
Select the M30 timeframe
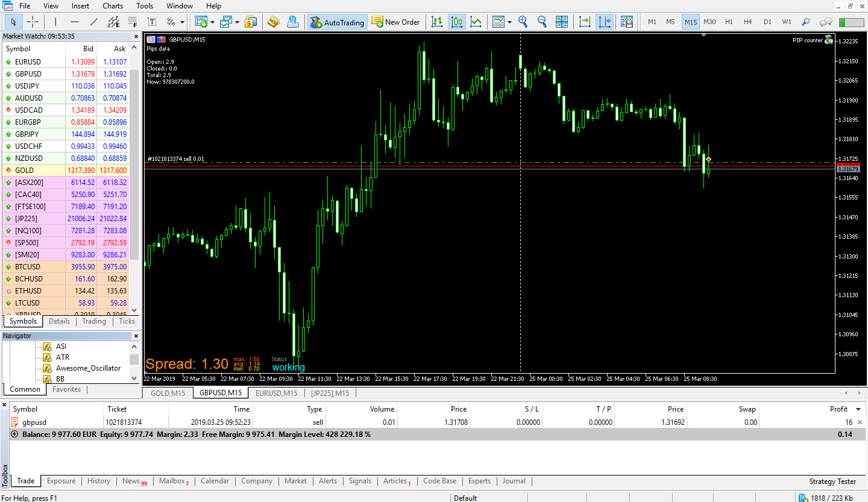[x=709, y=22]
